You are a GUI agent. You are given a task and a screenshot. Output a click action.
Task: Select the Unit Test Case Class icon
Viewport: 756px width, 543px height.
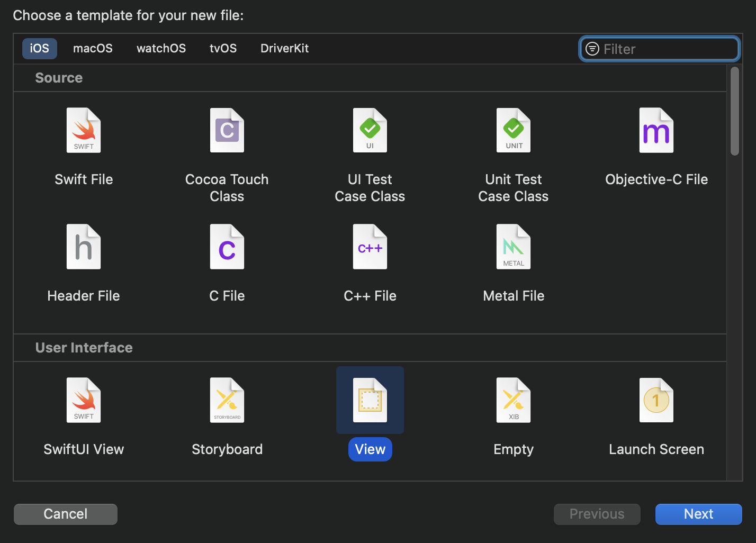pyautogui.click(x=514, y=130)
